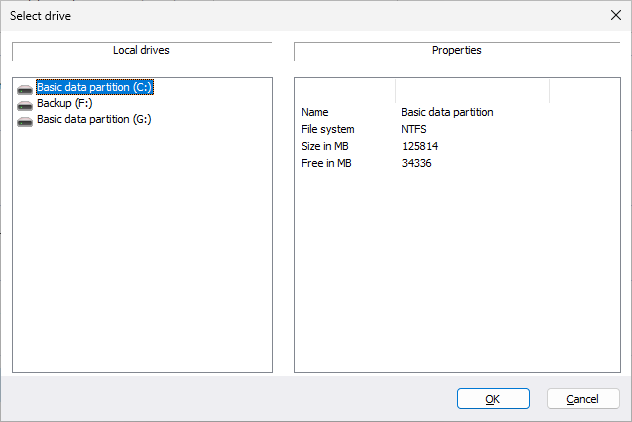Click the drive icon beside Basic data partition (G:)
The width and height of the screenshot is (632, 422).
[x=25, y=121]
